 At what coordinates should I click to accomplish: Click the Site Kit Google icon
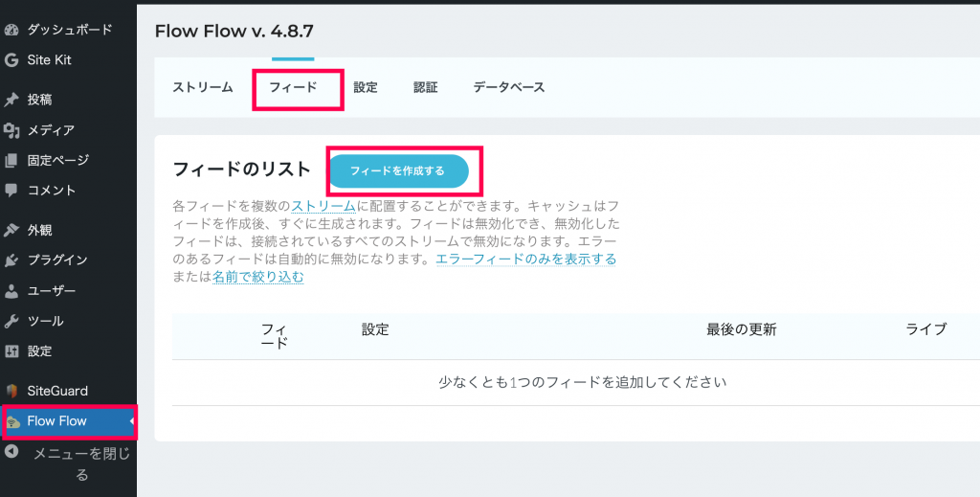11,60
